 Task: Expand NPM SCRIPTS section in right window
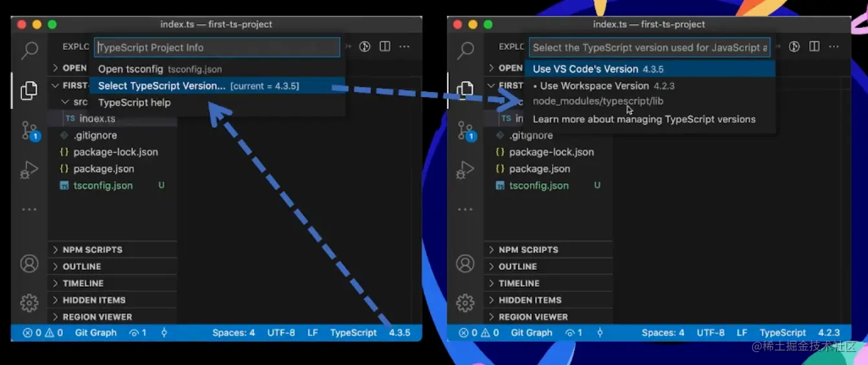(x=549, y=250)
